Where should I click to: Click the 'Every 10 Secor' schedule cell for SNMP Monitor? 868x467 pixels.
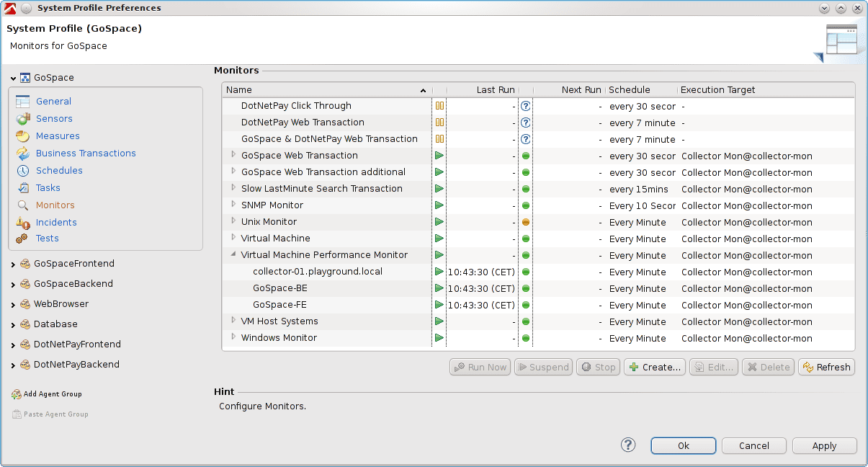(643, 205)
